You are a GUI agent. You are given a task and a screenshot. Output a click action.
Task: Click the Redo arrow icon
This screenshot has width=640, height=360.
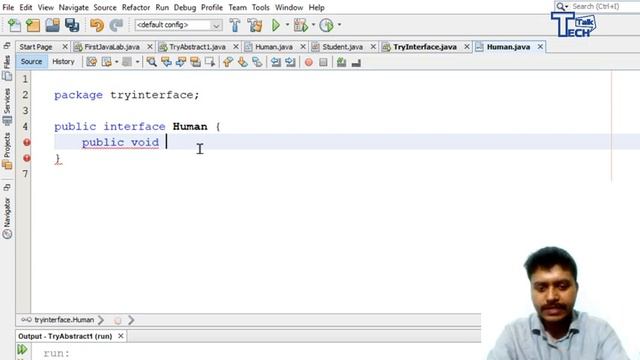click(116, 25)
